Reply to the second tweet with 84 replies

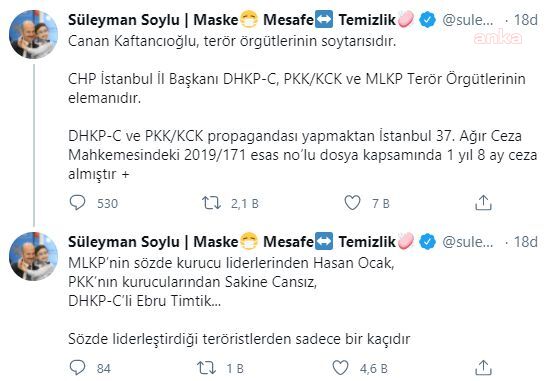tap(77, 368)
